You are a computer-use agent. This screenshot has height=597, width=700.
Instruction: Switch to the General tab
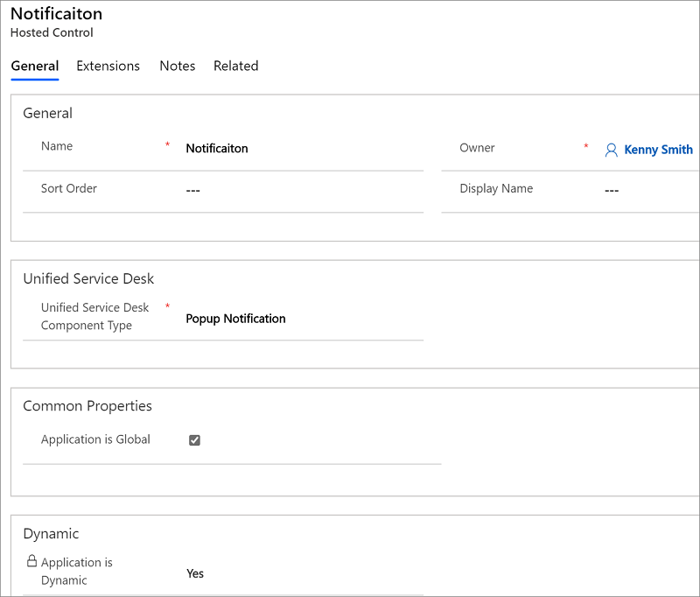35,66
